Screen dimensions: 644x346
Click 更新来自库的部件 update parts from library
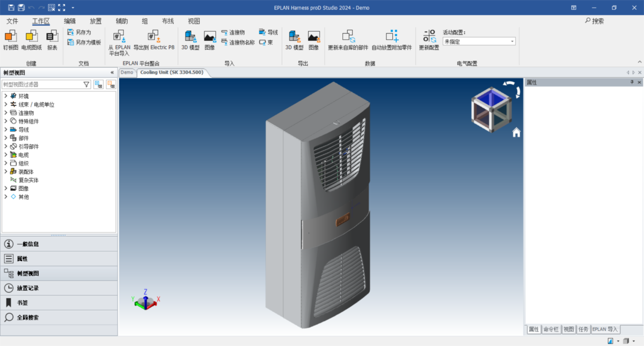click(x=348, y=40)
